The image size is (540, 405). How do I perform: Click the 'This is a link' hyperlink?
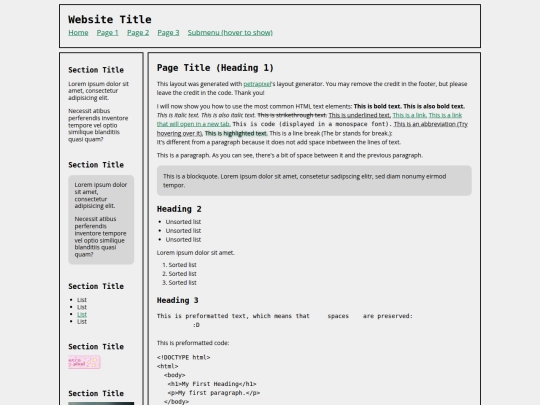point(409,115)
